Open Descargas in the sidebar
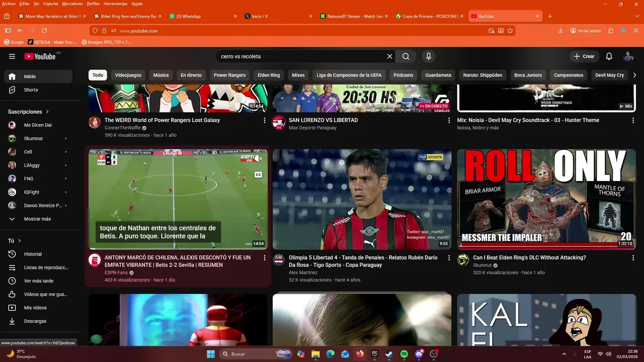The height and width of the screenshot is (362, 644). click(x=38, y=321)
